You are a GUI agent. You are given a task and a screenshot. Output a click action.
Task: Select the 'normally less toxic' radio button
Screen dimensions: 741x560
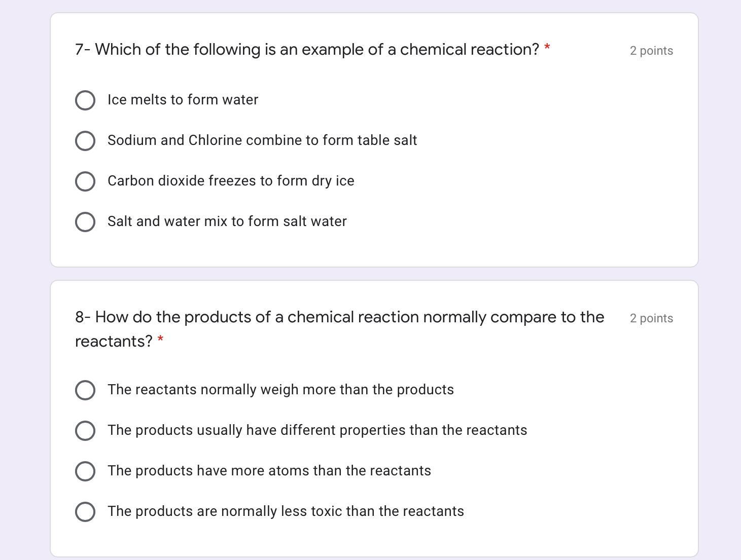[85, 512]
